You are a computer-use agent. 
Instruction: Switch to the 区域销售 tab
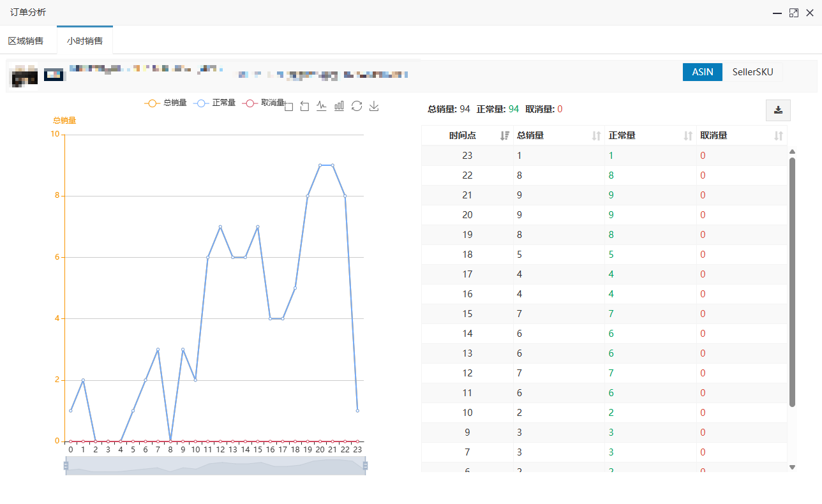pos(26,41)
